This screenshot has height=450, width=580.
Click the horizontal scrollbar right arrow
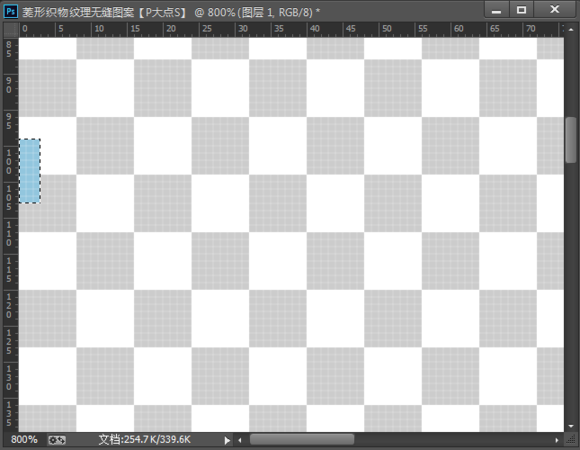[557, 440]
